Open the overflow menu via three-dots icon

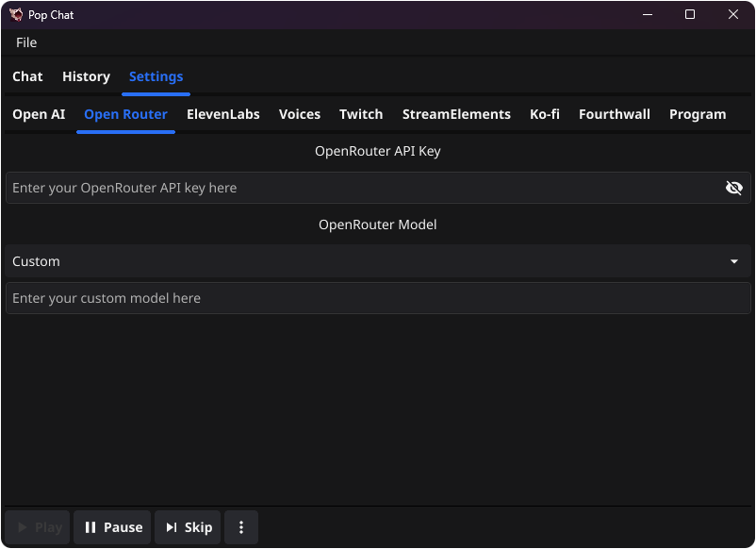241,527
